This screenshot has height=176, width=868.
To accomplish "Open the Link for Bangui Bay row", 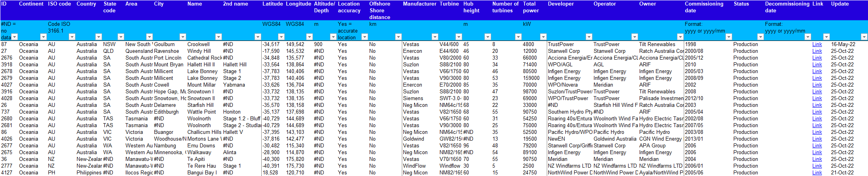I will [x=817, y=173].
